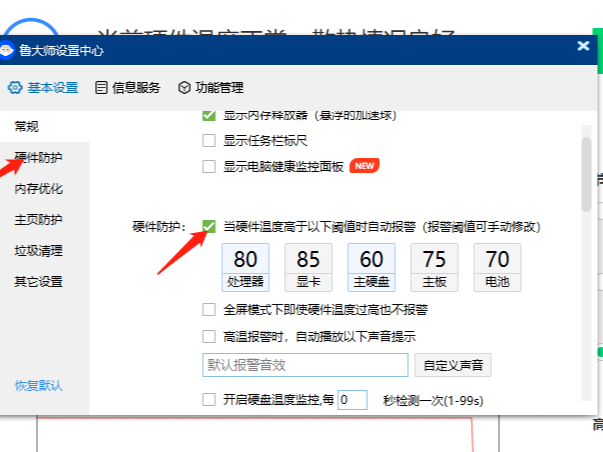Close the 鲁大师设置中心 dialog
The height and width of the screenshot is (452, 603).
[583, 46]
